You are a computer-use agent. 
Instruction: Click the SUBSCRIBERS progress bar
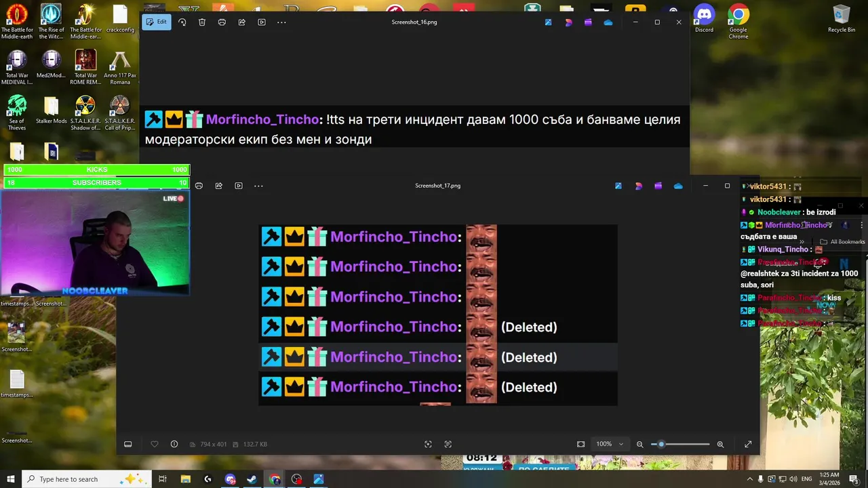click(x=97, y=182)
